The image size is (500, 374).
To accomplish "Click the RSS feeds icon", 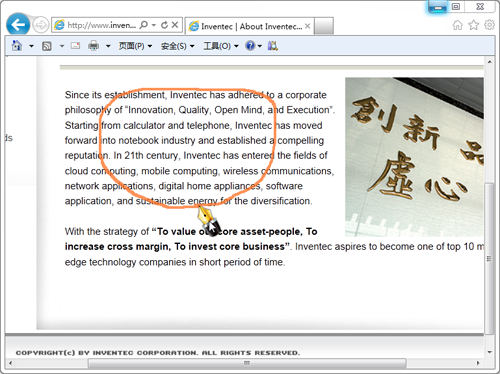I will (47, 46).
